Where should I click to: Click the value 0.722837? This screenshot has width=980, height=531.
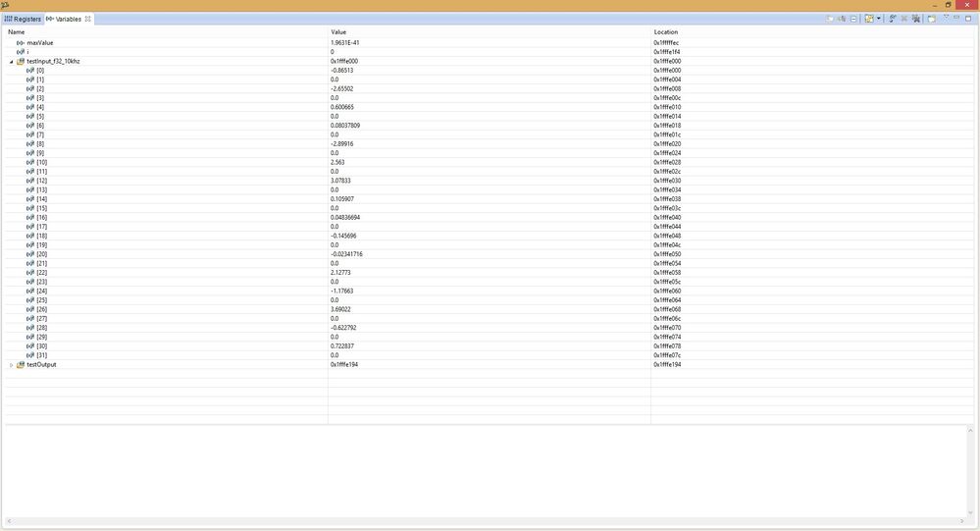point(342,345)
